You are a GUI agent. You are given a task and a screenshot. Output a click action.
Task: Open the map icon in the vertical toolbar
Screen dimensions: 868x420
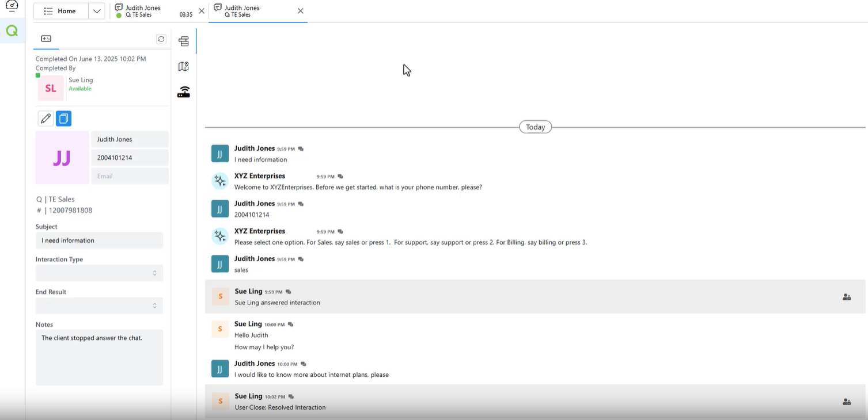coord(184,67)
